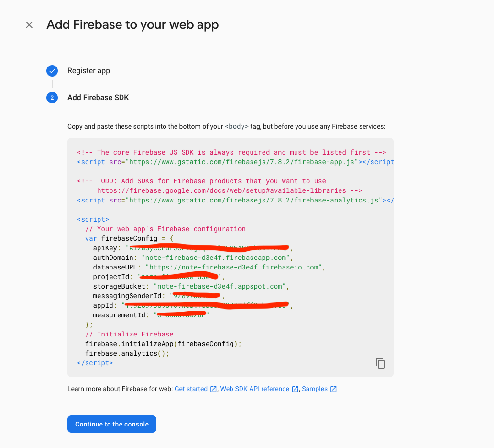Select the Register app step label

tap(88, 71)
